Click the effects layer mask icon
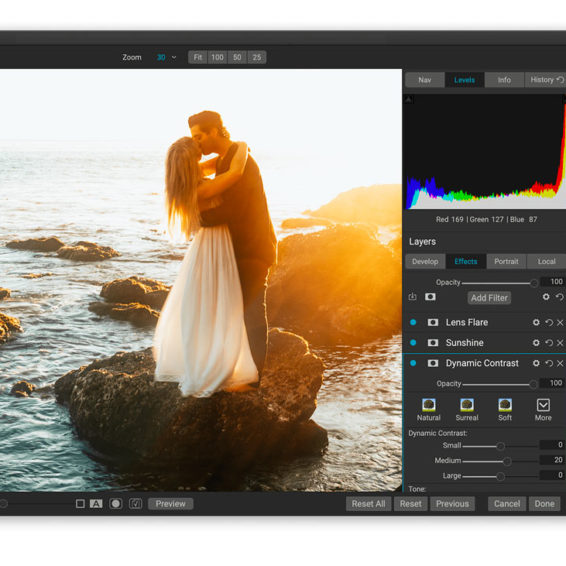Viewport: 566px width, 566px height. tap(430, 297)
